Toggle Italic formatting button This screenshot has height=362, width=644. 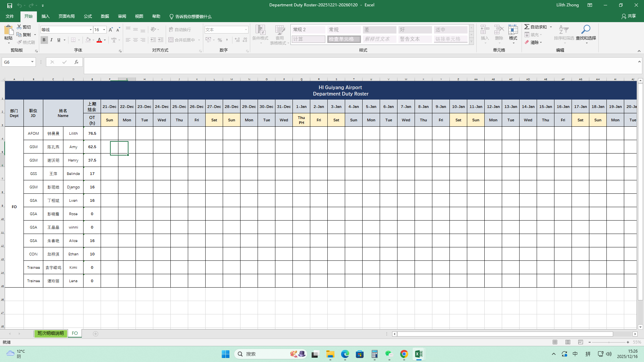[x=51, y=40]
